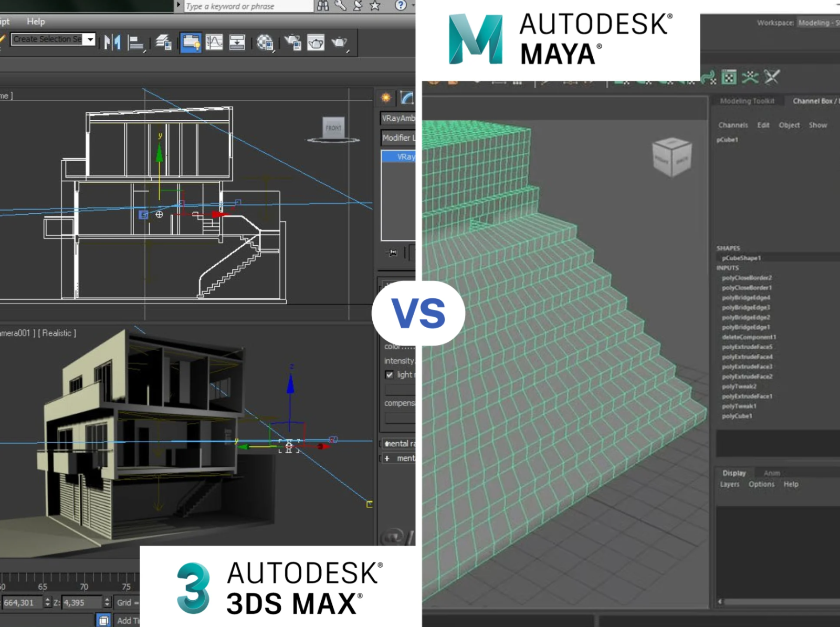Open the Show menu in Maya Channel Box
Screen dimensions: 840x627
click(x=817, y=125)
